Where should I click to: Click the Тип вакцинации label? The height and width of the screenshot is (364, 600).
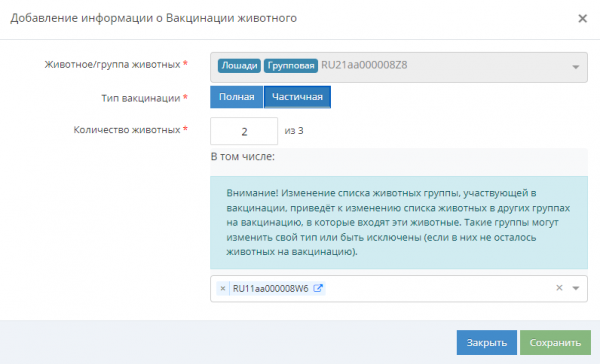click(141, 98)
